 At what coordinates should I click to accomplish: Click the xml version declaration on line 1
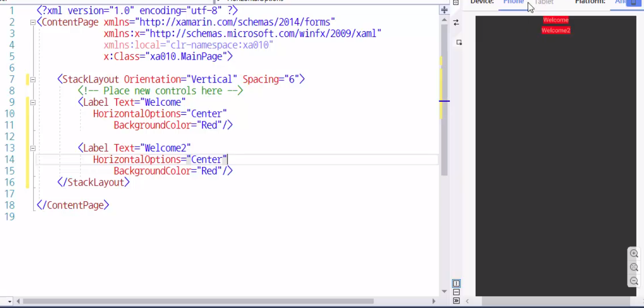[x=137, y=11]
